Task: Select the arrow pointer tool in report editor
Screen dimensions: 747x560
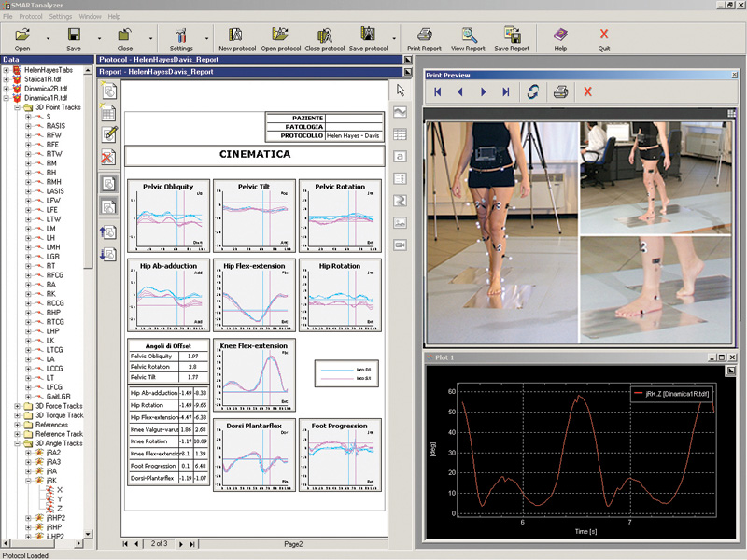Action: [401, 91]
